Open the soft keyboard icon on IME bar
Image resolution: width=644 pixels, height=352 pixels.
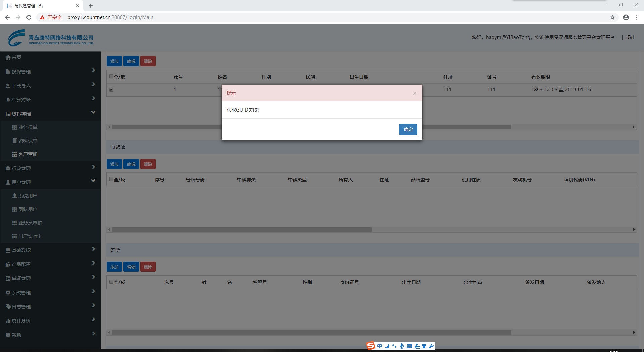409,346
